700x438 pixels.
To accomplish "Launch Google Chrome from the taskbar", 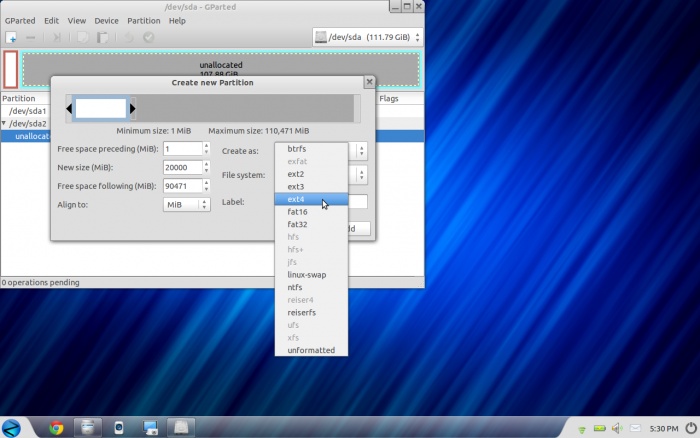I will [x=56, y=428].
